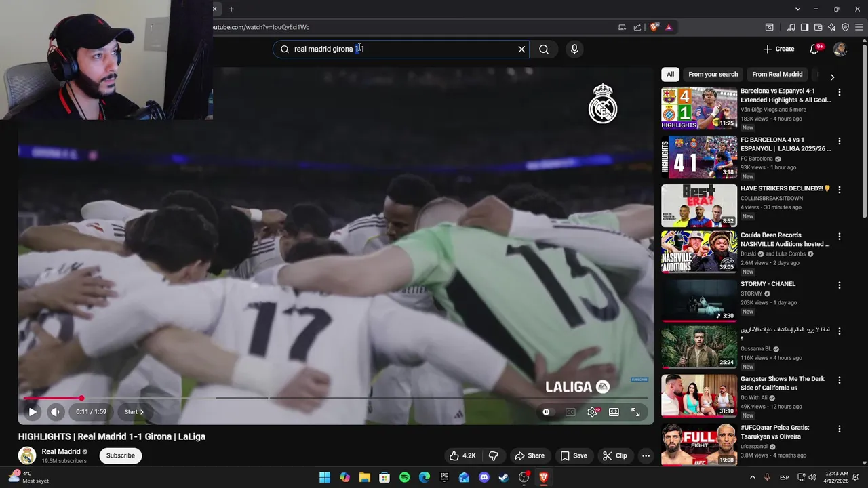Image resolution: width=868 pixels, height=488 pixels.
Task: Clear the search box with the X
Action: pos(521,49)
